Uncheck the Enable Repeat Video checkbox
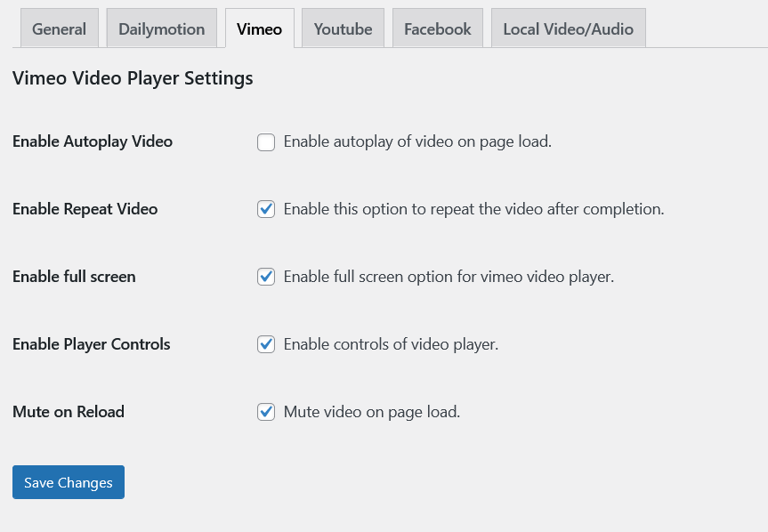Viewport: 768px width, 532px height. click(266, 210)
